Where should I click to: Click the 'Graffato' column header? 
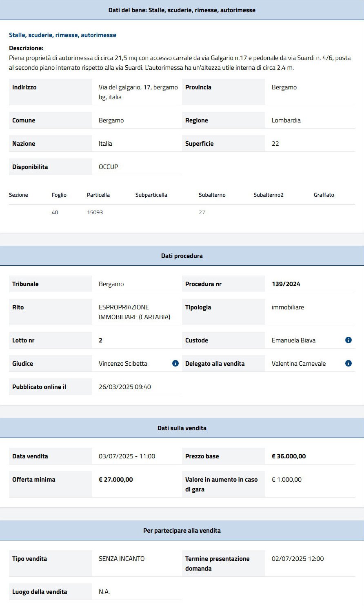pyautogui.click(x=324, y=195)
